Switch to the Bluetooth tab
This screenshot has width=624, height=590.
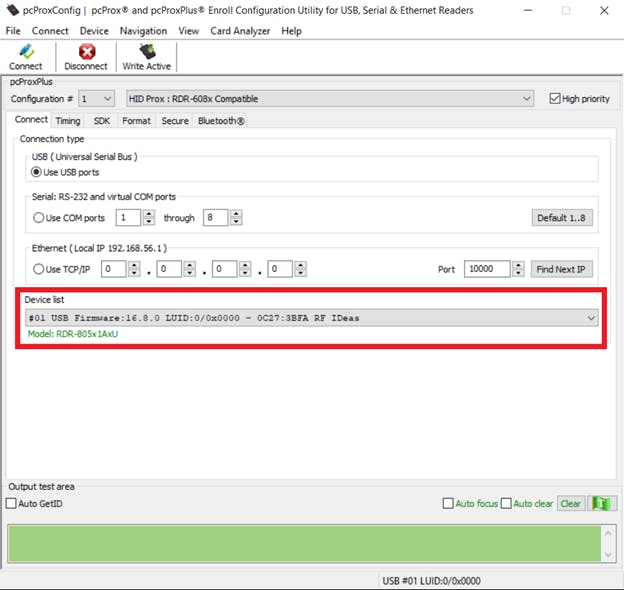click(221, 121)
